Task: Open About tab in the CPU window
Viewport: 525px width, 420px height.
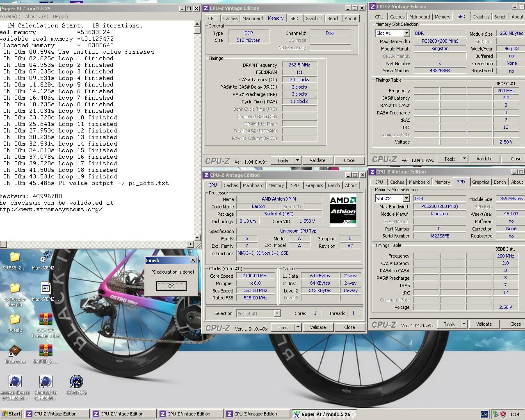Action: pyautogui.click(x=351, y=185)
